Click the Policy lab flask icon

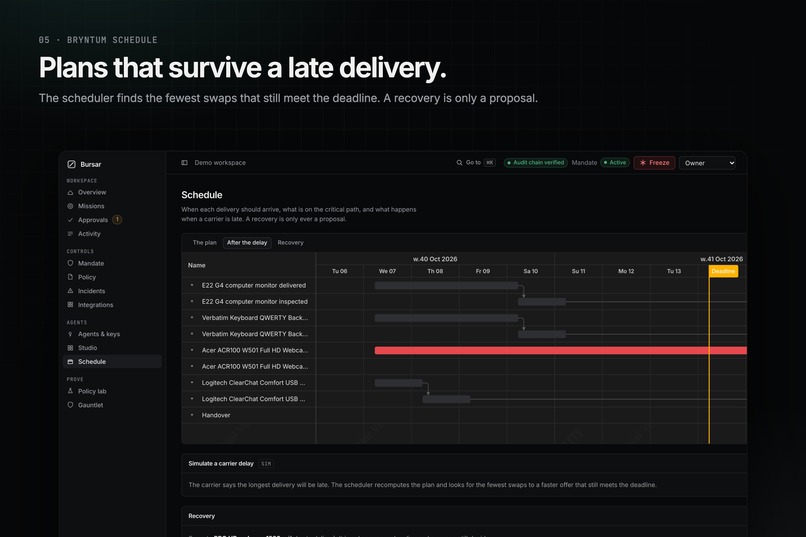tap(70, 391)
